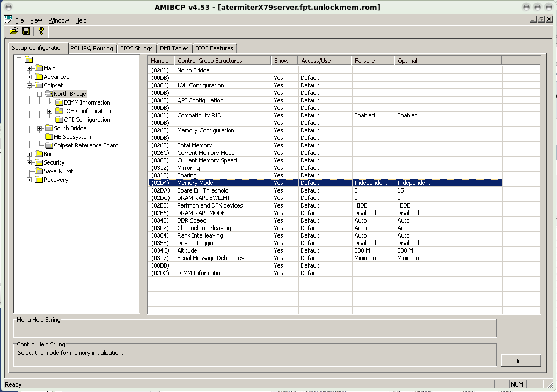Select Chipset Reference Board tree item

(86, 145)
